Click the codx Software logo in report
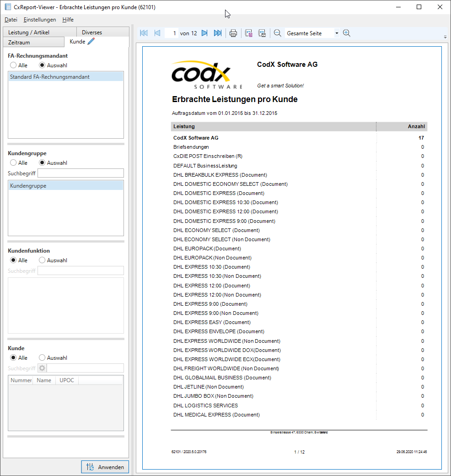451x476 pixels. tap(207, 75)
